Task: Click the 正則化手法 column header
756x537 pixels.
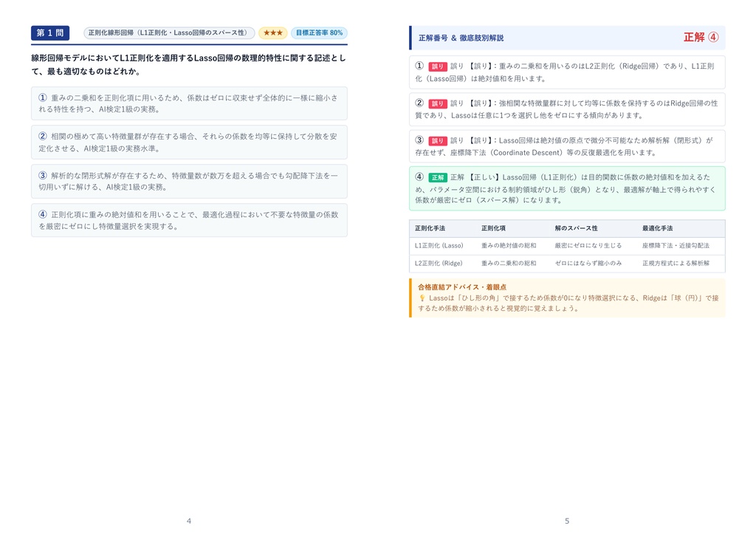Action: coord(430,228)
